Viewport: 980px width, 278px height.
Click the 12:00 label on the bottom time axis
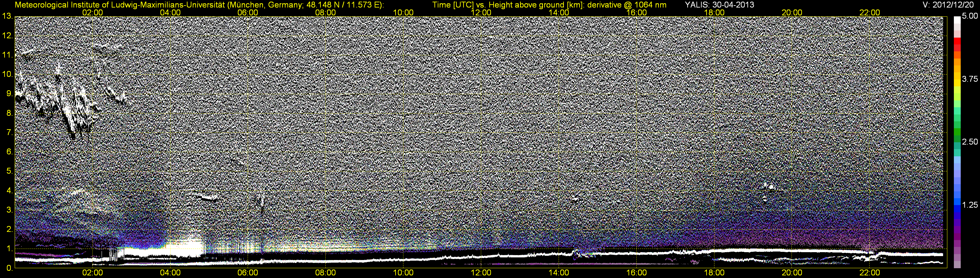click(x=481, y=273)
